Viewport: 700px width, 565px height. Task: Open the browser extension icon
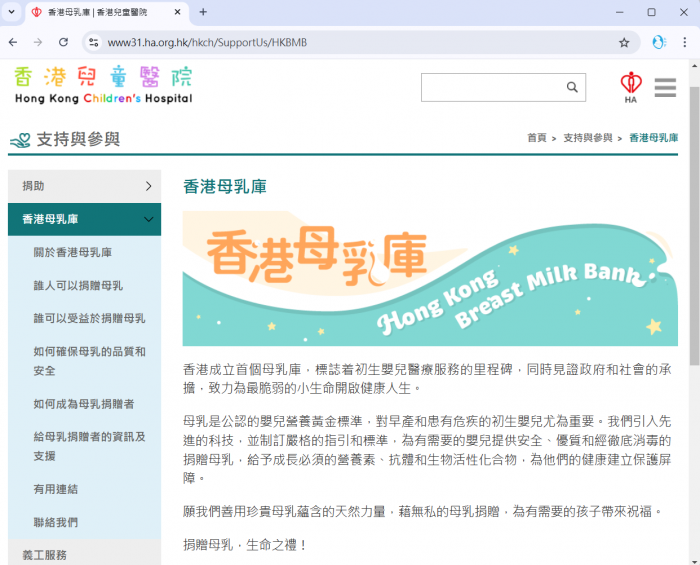tap(658, 42)
